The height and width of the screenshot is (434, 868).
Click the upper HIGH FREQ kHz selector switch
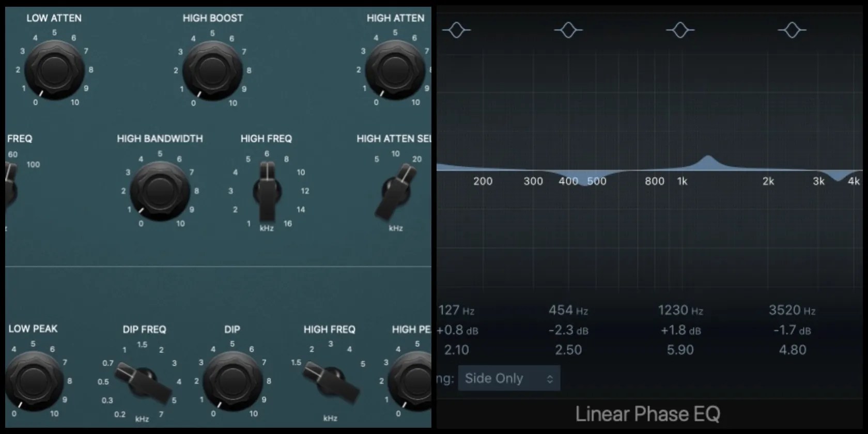pos(267,191)
